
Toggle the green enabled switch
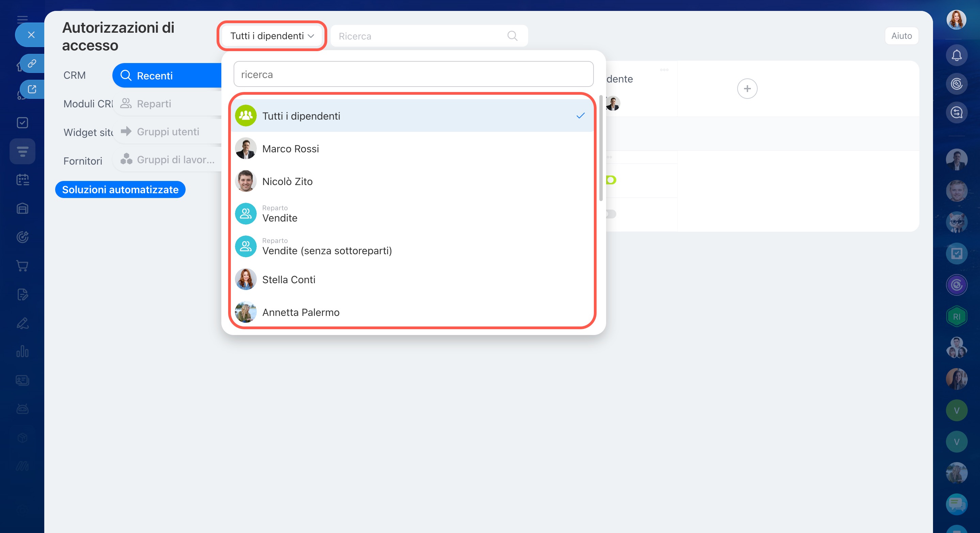click(x=611, y=180)
